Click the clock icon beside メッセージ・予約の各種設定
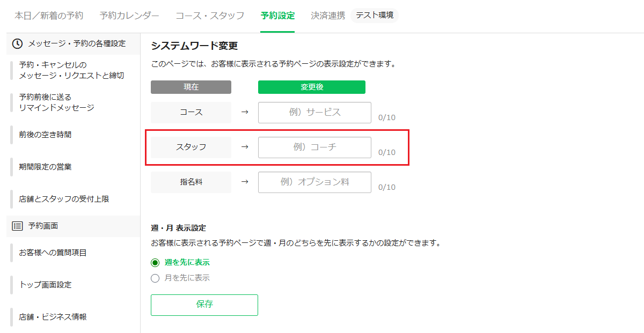The height and width of the screenshot is (333, 644). [17, 43]
